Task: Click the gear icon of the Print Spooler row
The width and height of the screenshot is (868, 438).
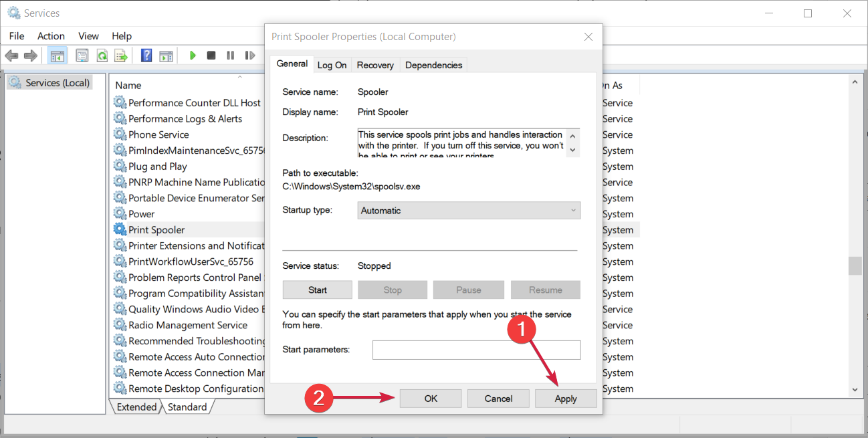Action: coord(120,229)
